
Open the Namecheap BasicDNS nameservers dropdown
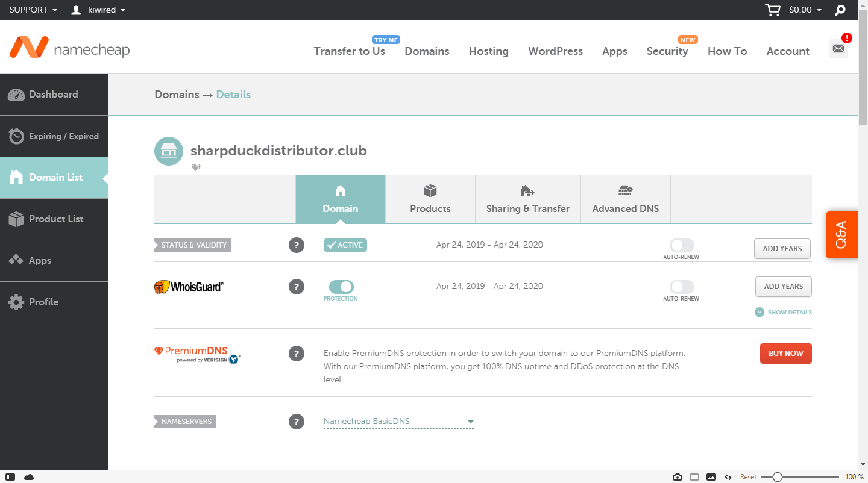click(x=398, y=422)
